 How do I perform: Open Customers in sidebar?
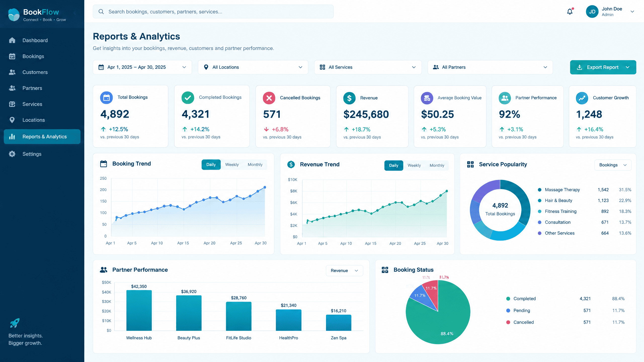click(35, 72)
